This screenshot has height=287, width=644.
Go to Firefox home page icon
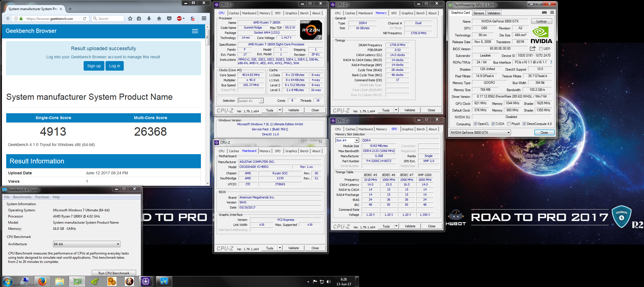[159, 18]
